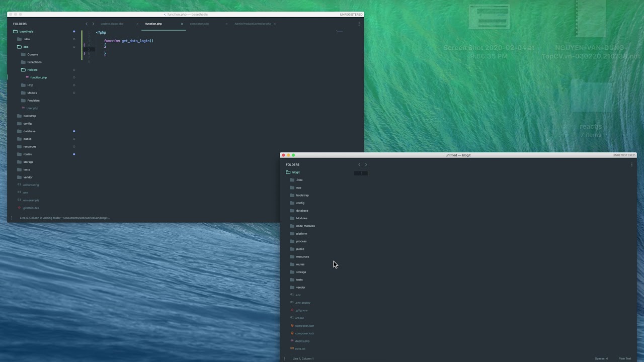This screenshot has width=644, height=362.
Task: Click the minimap in the basethesis editor
Action: pos(340,32)
